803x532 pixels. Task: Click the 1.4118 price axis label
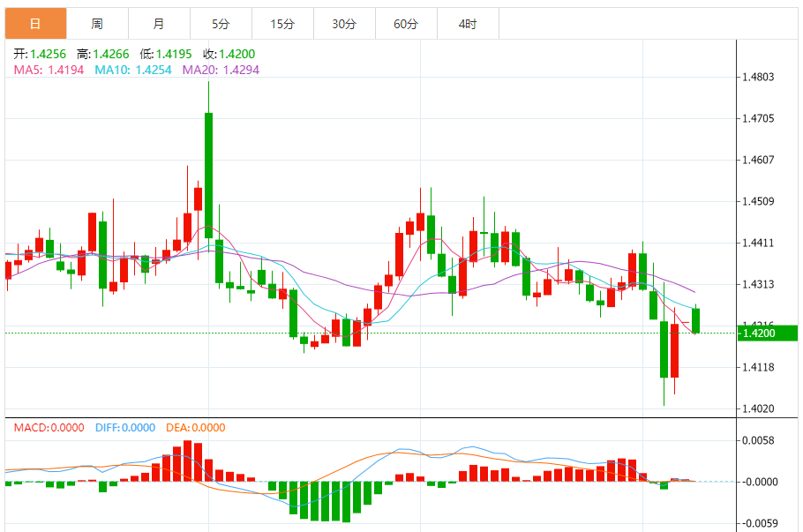pos(759,368)
